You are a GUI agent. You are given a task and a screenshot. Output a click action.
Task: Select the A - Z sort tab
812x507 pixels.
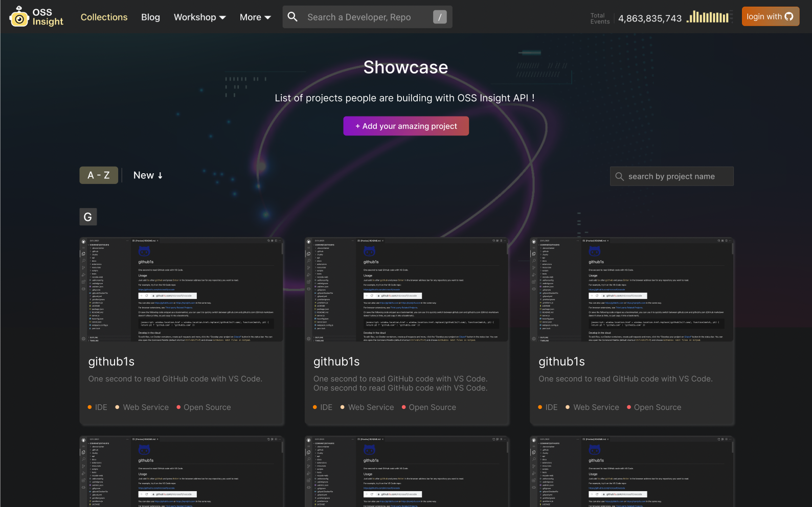(99, 175)
